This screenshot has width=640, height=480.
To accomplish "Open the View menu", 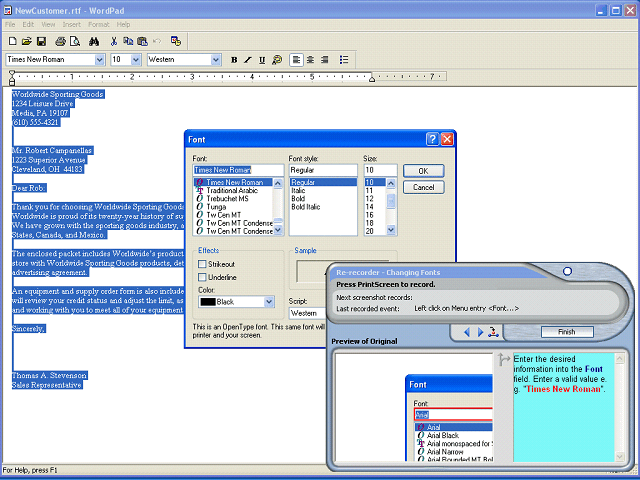I will coord(48,24).
